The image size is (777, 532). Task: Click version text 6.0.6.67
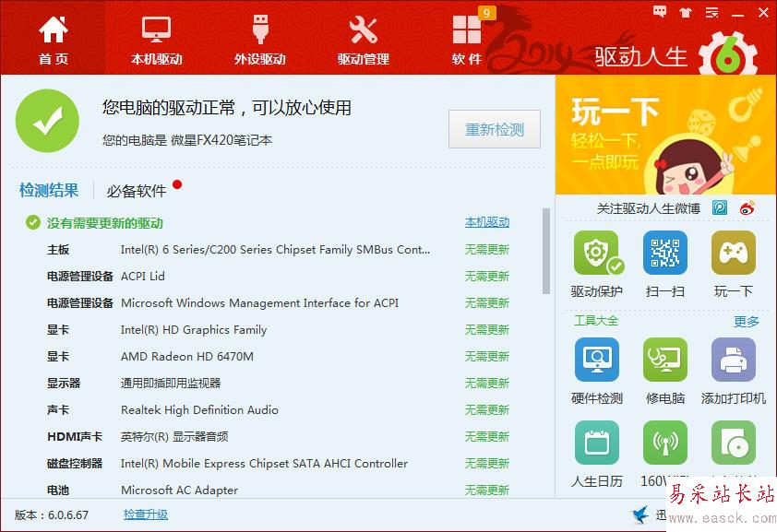[68, 515]
